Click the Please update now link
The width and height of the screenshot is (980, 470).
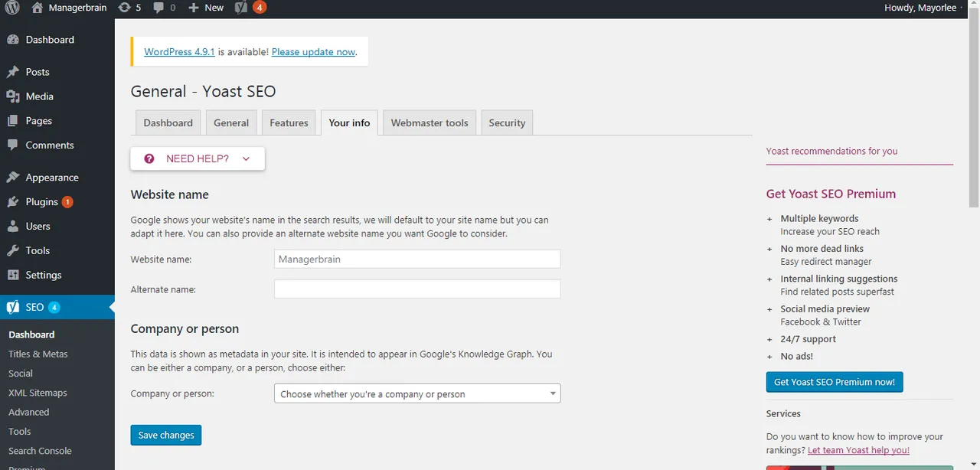pyautogui.click(x=313, y=52)
